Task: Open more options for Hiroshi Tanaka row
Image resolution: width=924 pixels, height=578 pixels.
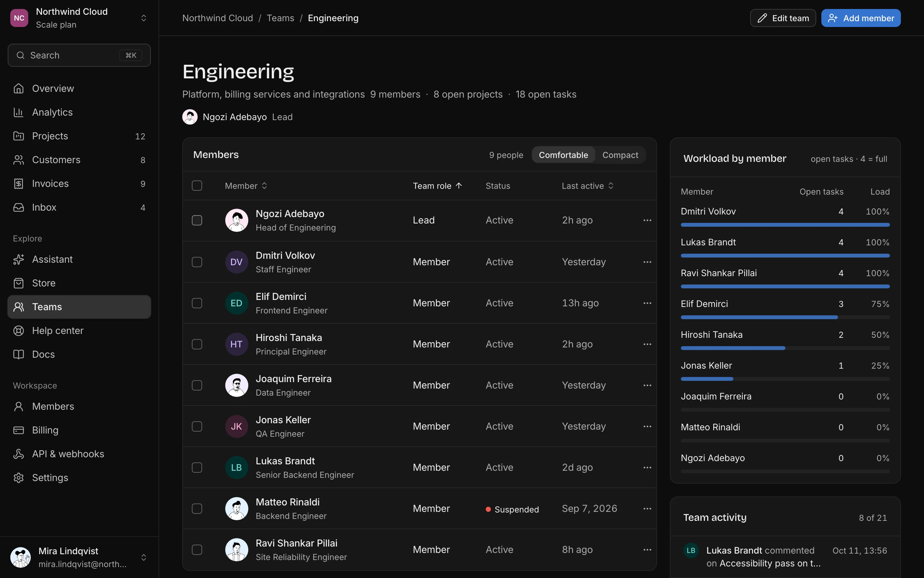Action: (647, 344)
